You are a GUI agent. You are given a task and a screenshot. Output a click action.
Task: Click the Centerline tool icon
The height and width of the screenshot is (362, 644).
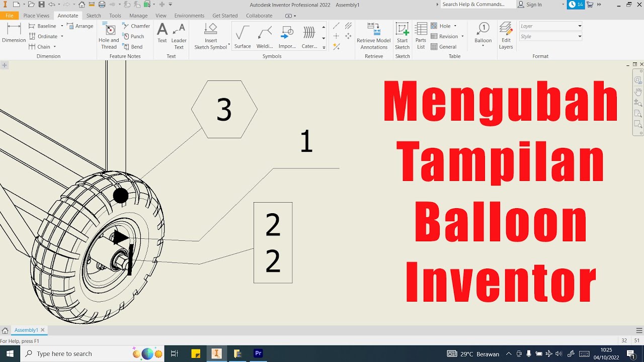(336, 26)
